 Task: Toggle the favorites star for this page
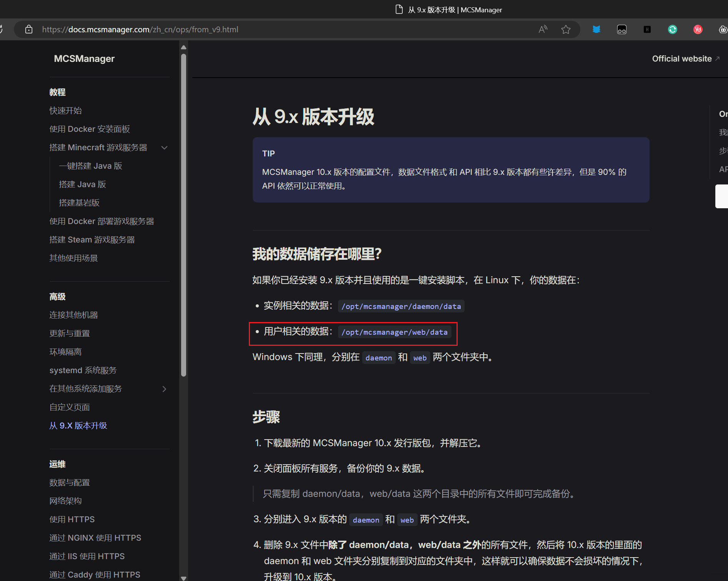[566, 29]
